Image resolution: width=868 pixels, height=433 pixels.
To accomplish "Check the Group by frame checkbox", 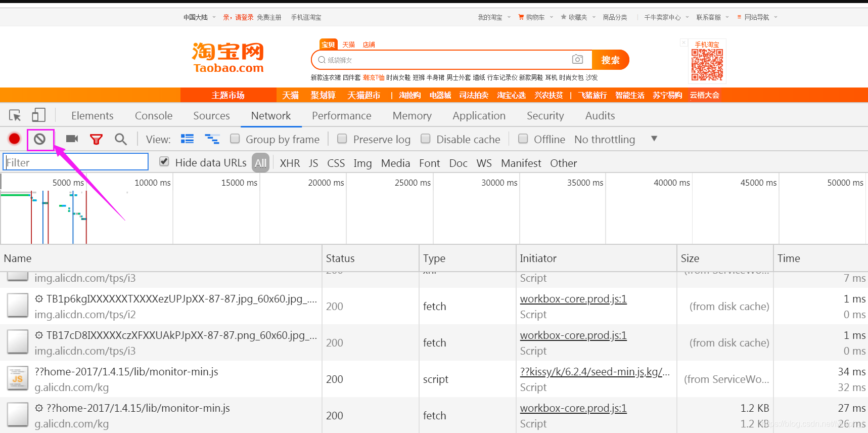I will pyautogui.click(x=235, y=139).
